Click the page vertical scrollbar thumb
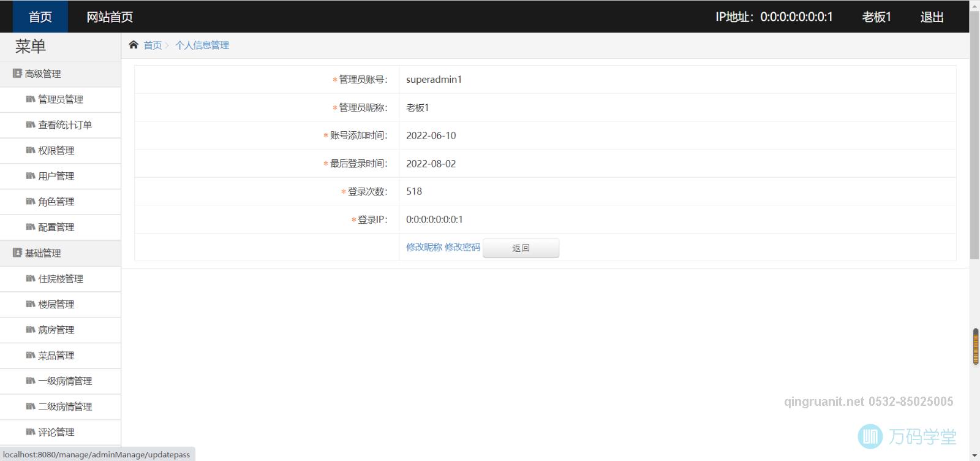The height and width of the screenshot is (461, 980). click(x=974, y=135)
